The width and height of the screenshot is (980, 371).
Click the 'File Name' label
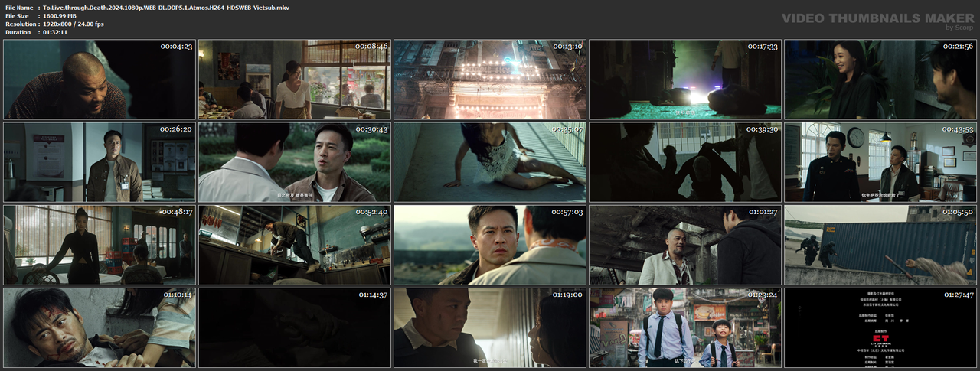click(18, 7)
